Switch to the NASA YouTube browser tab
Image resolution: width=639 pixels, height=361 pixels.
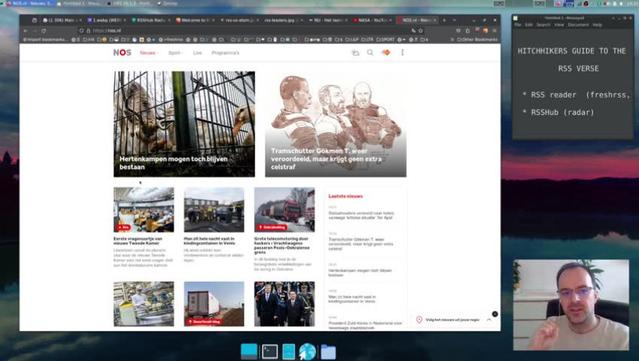372,20
